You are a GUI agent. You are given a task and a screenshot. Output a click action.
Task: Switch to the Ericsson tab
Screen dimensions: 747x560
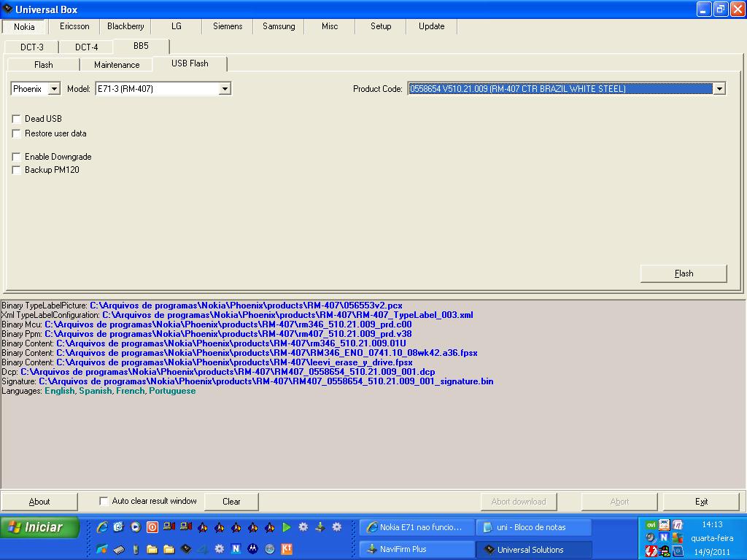pyautogui.click(x=74, y=26)
